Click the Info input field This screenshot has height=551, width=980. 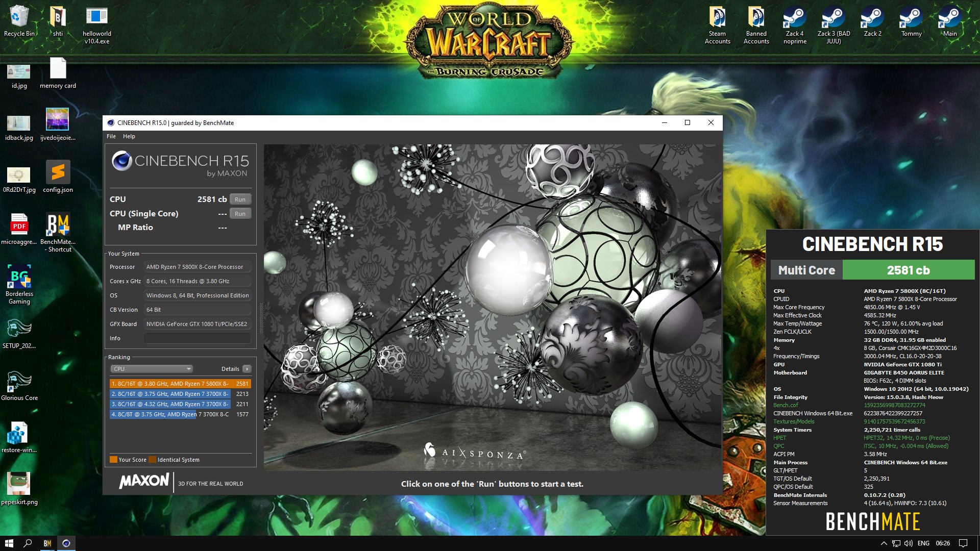click(x=198, y=338)
